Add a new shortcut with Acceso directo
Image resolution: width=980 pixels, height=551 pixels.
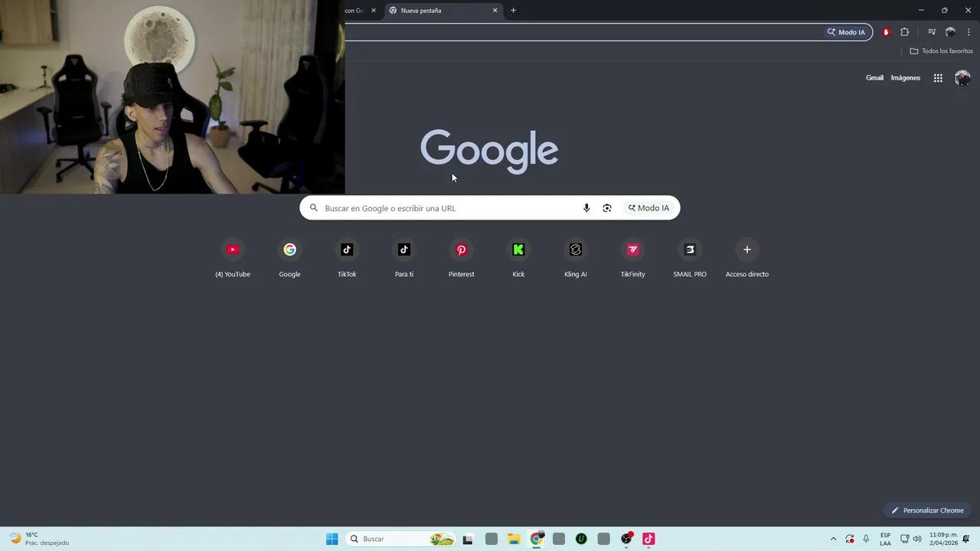point(747,258)
